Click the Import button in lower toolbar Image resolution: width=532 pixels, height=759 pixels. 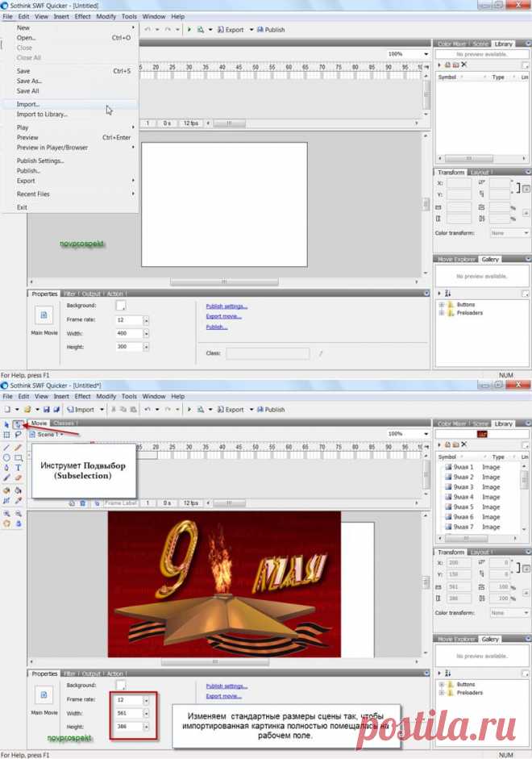(81, 410)
